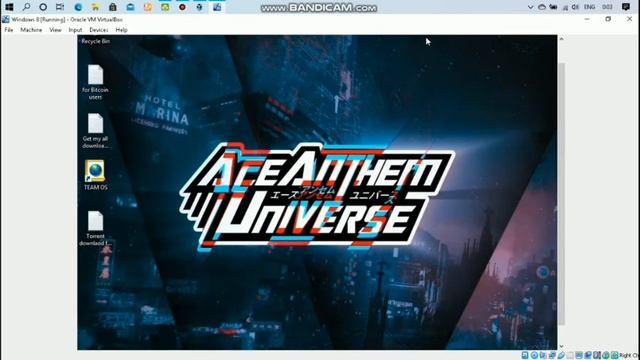The width and height of the screenshot is (640, 360).
Task: Open Task View in the taskbar
Action: 60,7
